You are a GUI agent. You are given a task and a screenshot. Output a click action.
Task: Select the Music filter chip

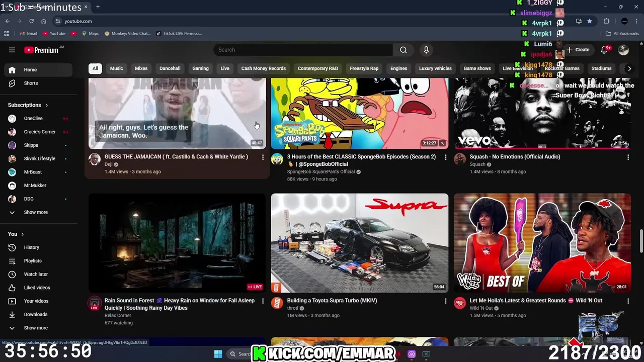coord(116,68)
